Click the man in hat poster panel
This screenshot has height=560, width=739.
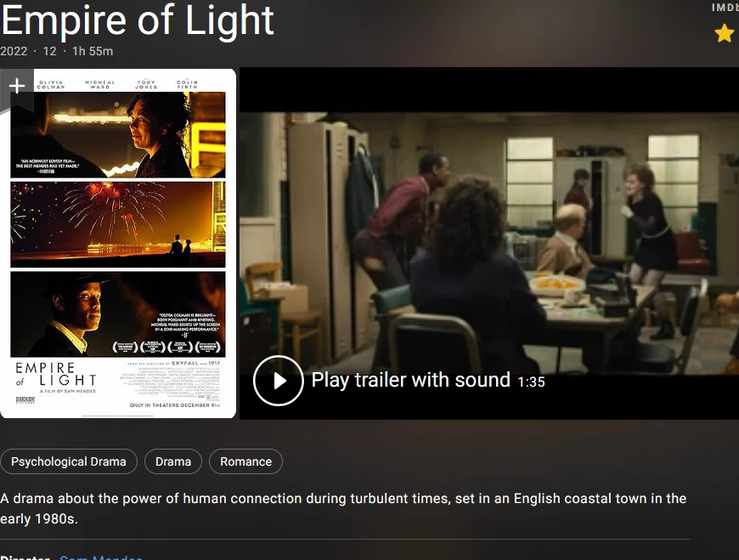[x=118, y=314]
